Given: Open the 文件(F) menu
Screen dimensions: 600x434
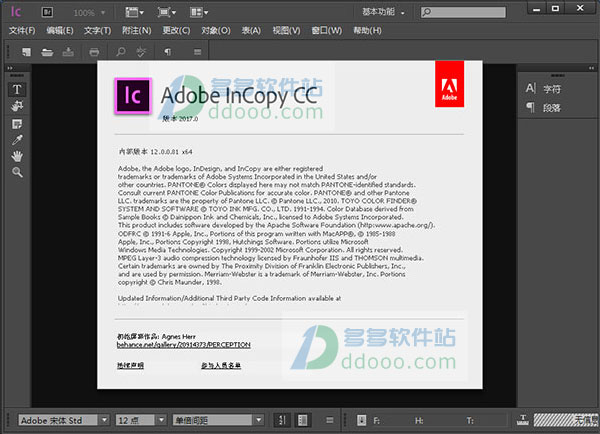Looking at the screenshot, I should [22, 30].
